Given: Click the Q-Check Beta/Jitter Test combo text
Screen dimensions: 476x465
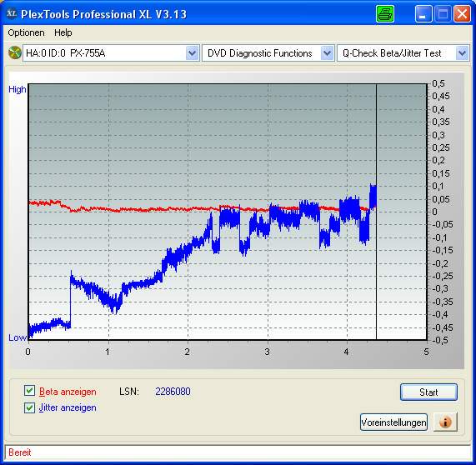Looking at the screenshot, I should 392,53.
